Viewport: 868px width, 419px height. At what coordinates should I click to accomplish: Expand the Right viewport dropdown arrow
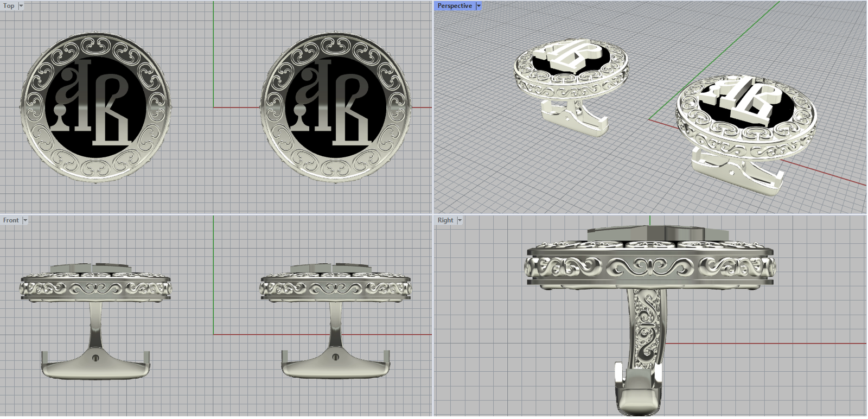coord(459,220)
